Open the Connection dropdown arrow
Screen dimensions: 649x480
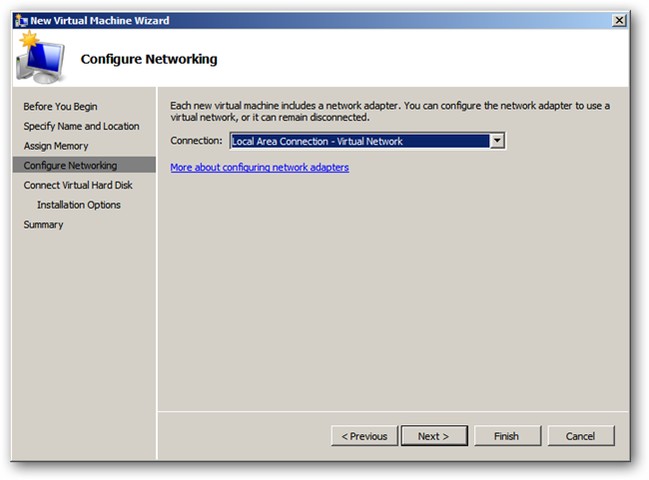click(x=497, y=141)
